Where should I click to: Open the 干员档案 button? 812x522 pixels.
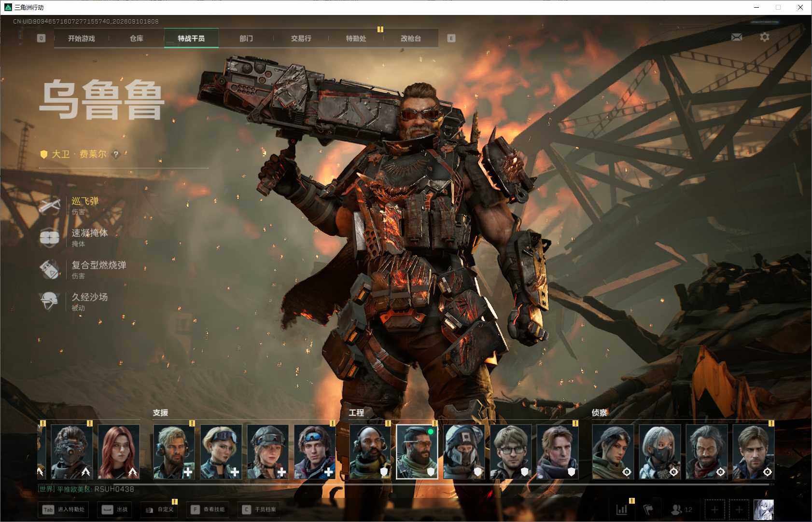click(260, 509)
